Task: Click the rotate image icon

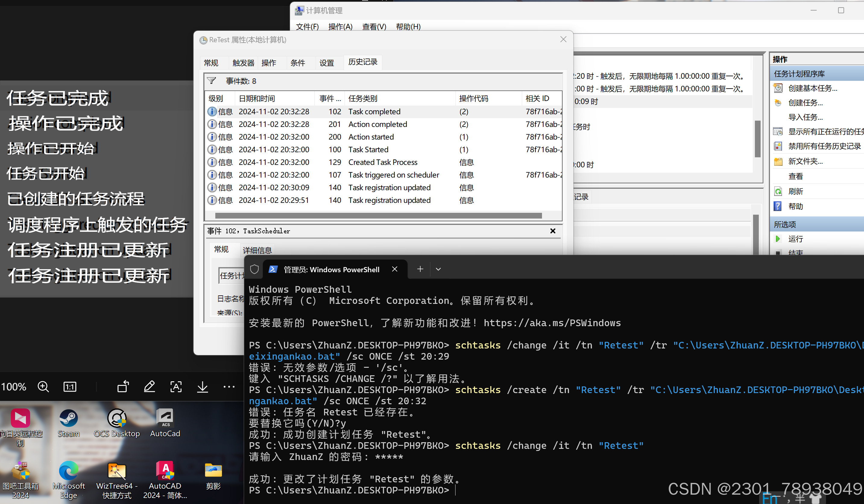Action: [x=123, y=387]
